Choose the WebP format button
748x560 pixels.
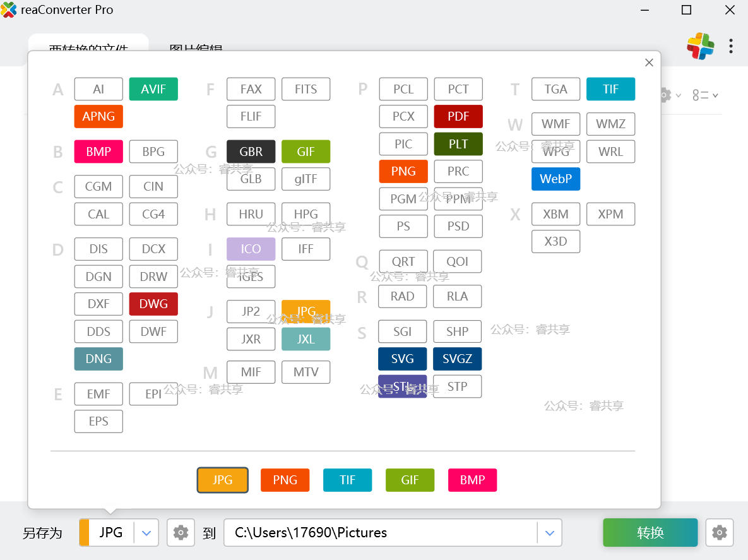click(x=555, y=179)
